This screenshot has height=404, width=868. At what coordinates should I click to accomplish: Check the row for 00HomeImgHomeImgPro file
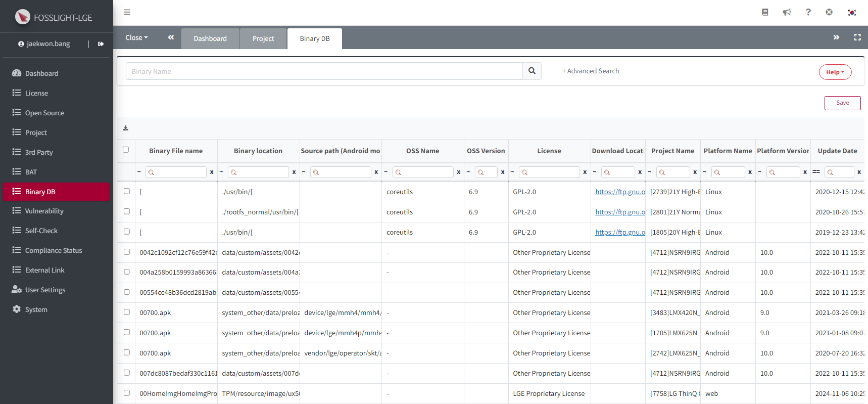[x=127, y=393]
